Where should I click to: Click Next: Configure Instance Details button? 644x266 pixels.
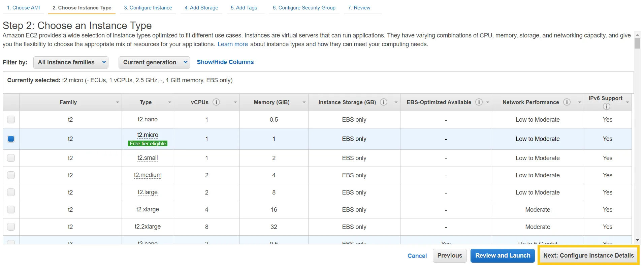click(588, 256)
